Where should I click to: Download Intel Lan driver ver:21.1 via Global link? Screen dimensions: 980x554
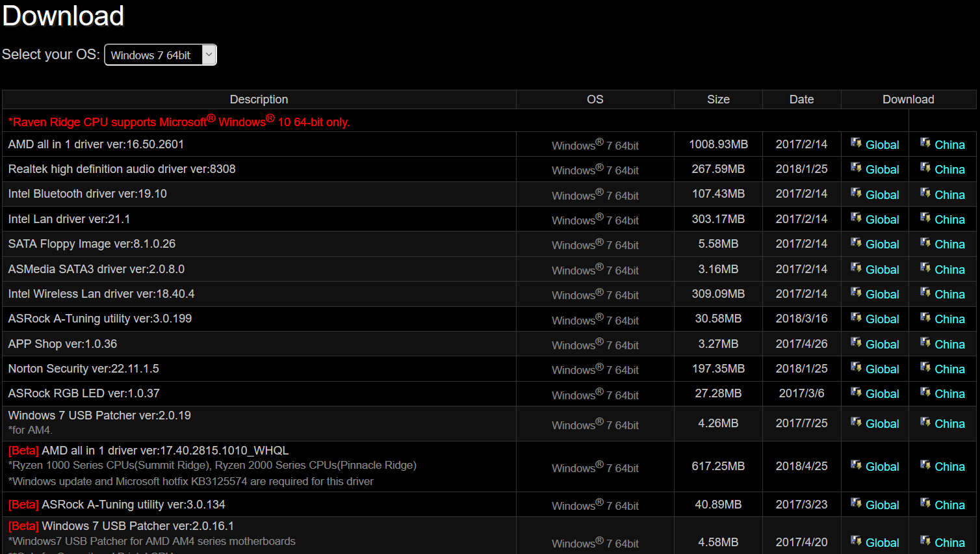point(883,220)
